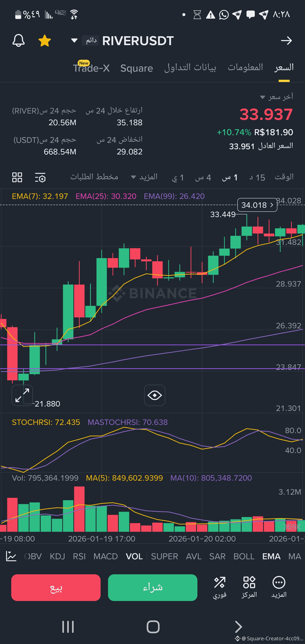Image resolution: width=305 pixels, height=644 pixels.
Task: Tap the mark price 33.951
Action: click(242, 146)
